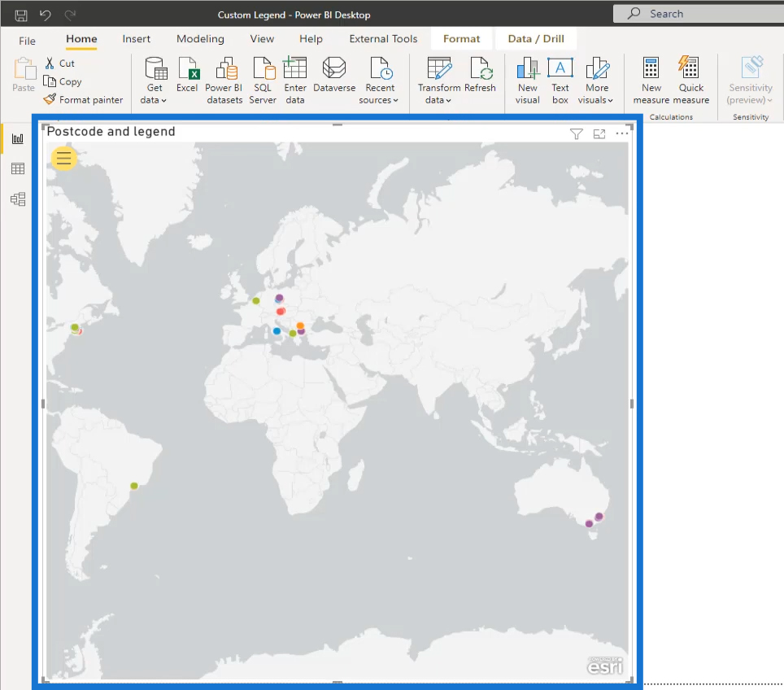Click the Redo arrow icon
The image size is (784, 690).
[x=70, y=15]
